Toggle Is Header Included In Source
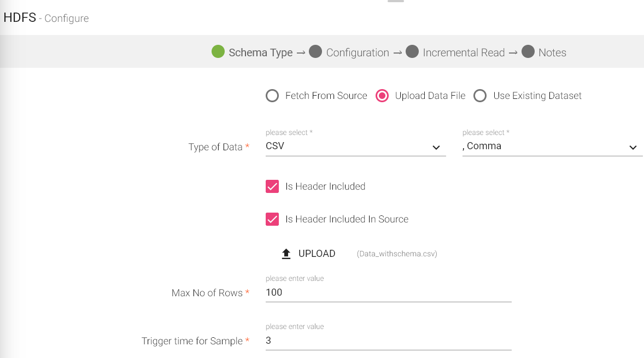The height and width of the screenshot is (358, 644). coord(272,219)
